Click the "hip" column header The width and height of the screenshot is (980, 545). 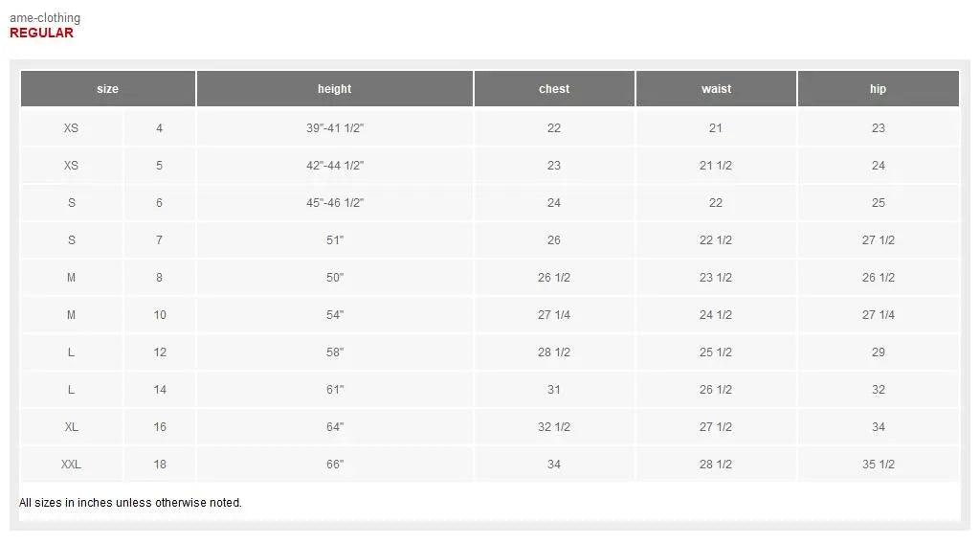pyautogui.click(x=878, y=89)
